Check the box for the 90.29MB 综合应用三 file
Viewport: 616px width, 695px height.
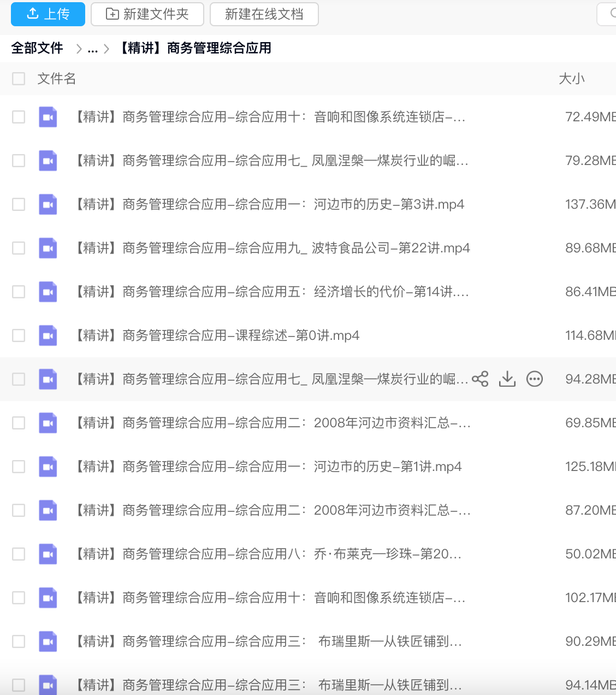point(19,641)
